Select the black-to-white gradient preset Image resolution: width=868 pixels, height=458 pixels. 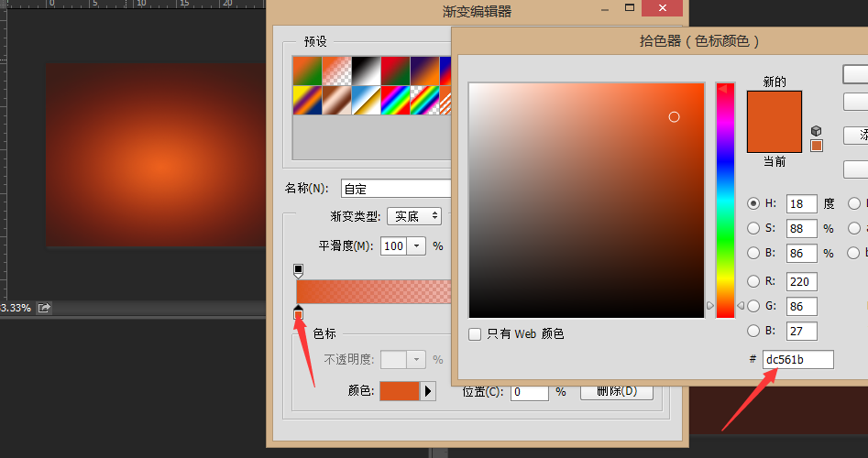[366, 71]
